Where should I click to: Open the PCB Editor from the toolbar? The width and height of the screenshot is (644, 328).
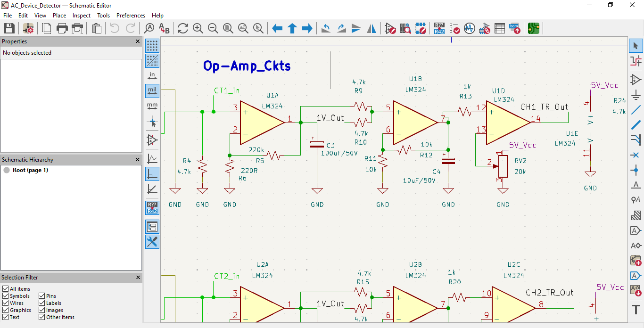point(534,28)
